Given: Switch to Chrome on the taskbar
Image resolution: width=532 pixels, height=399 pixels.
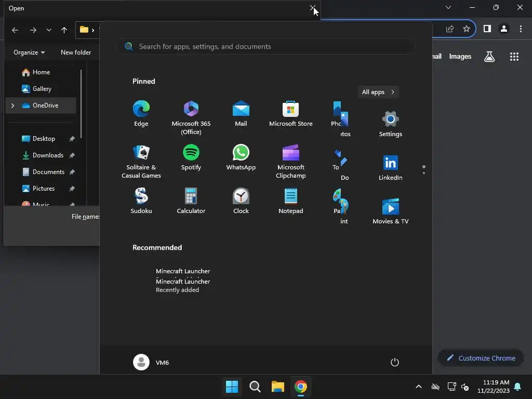Looking at the screenshot, I should (301, 387).
